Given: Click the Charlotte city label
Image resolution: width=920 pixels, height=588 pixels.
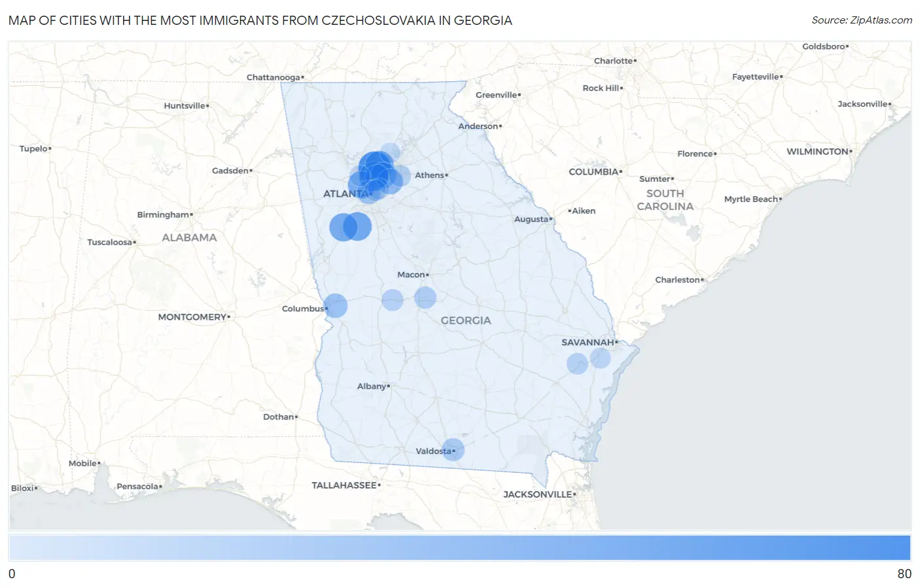Looking at the screenshot, I should click(614, 61).
